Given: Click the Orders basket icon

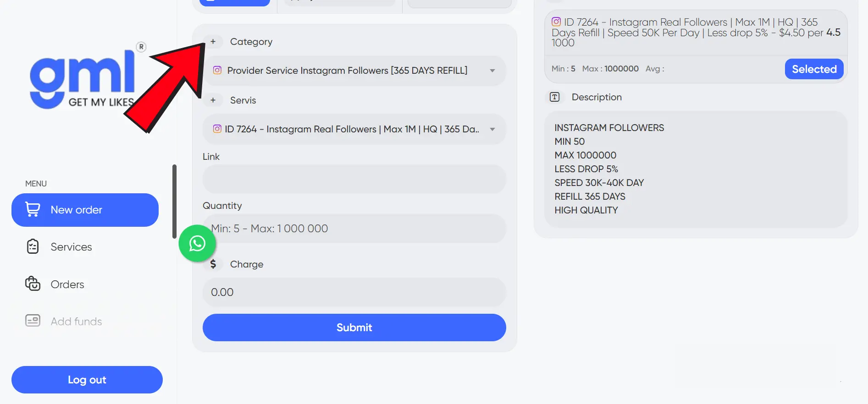Looking at the screenshot, I should click(x=33, y=284).
